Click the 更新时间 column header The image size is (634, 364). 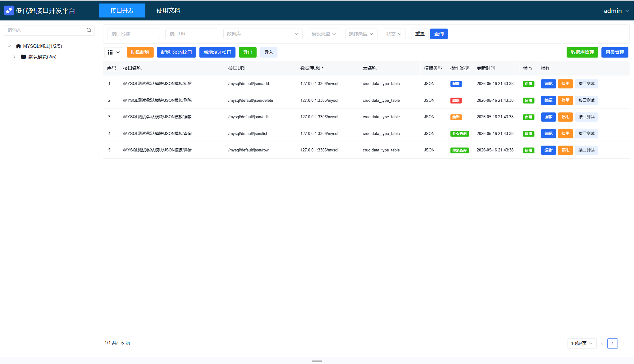486,68
